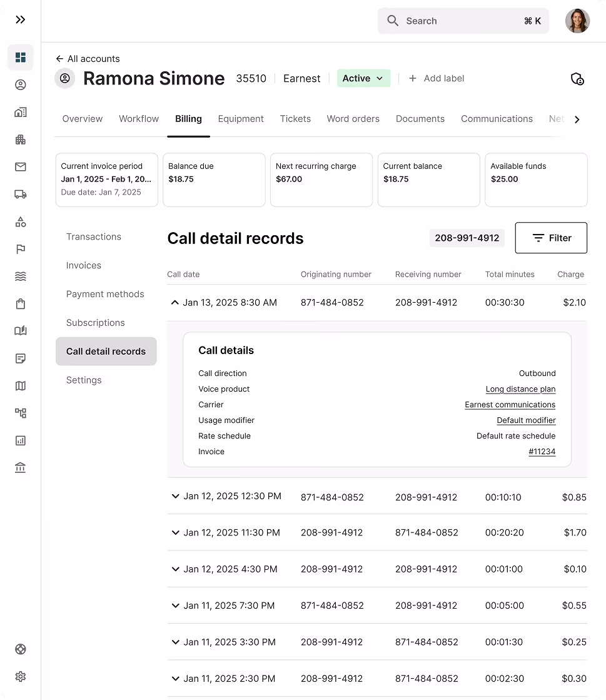Click Add label next to Active status

point(436,78)
